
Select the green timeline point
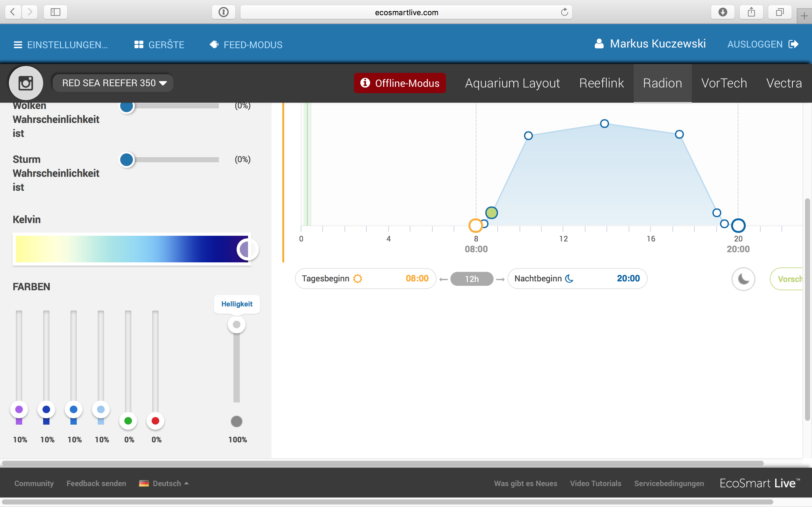coord(492,213)
